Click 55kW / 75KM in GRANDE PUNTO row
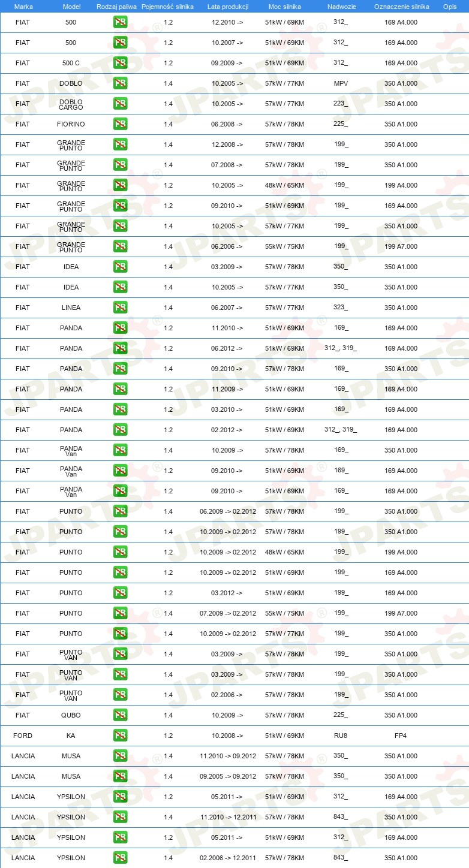Viewport: 469px width, 868px height. pyautogui.click(x=284, y=246)
